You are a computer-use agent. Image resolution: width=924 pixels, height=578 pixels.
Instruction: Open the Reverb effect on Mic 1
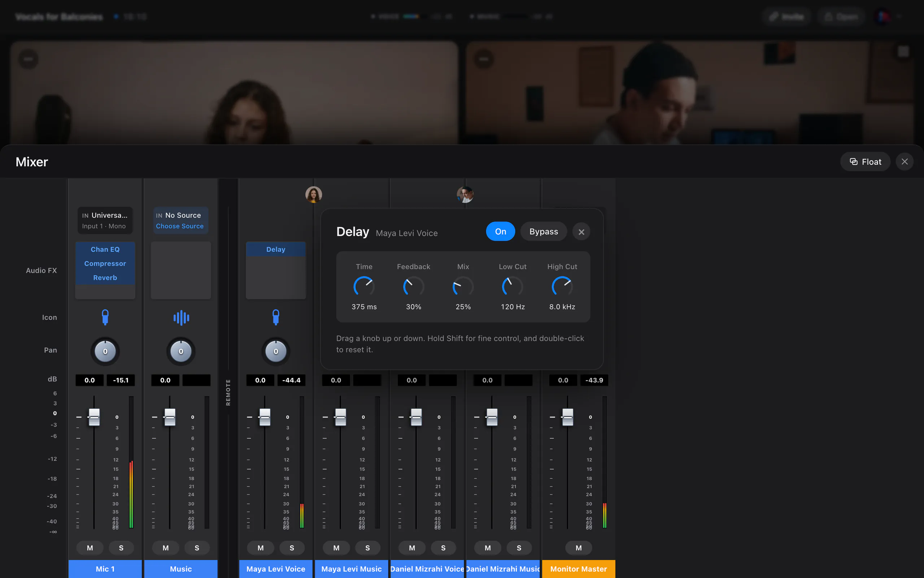105,277
